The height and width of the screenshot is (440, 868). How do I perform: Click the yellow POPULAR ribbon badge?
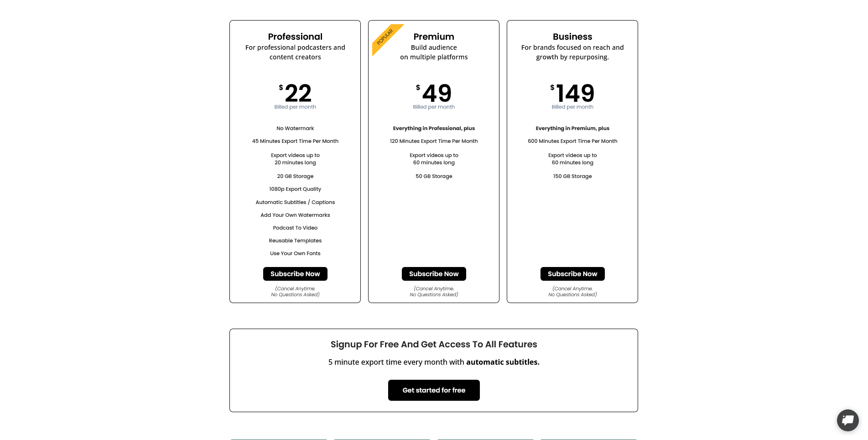coord(385,37)
